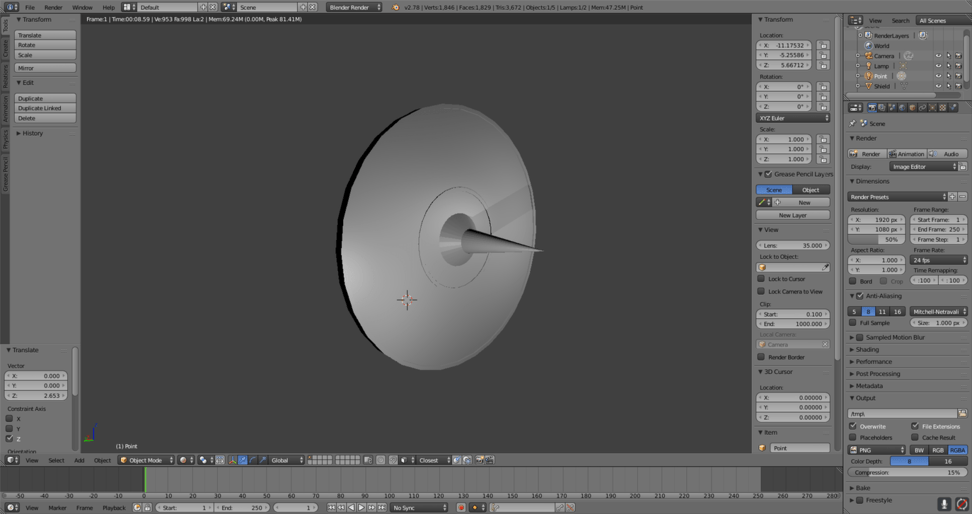
Task: Click the timeline record keyframe button
Action: (461, 508)
